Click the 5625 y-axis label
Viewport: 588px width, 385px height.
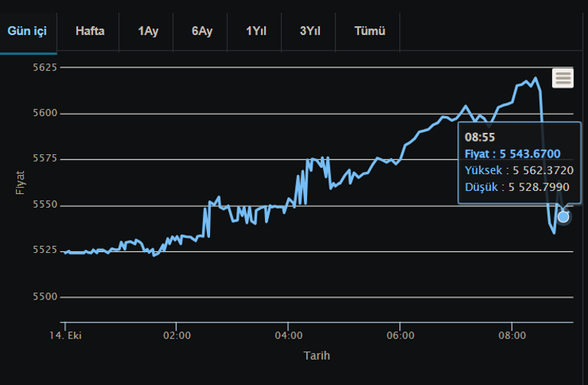[x=46, y=67]
